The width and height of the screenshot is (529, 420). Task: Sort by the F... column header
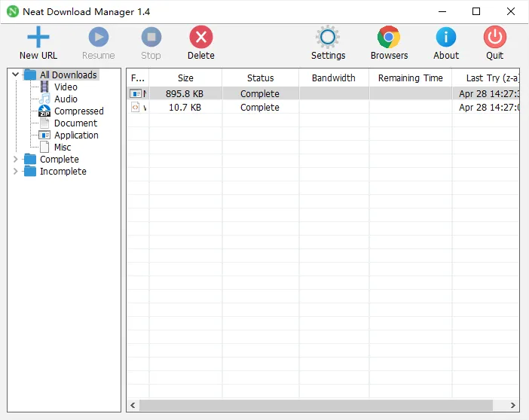click(138, 78)
